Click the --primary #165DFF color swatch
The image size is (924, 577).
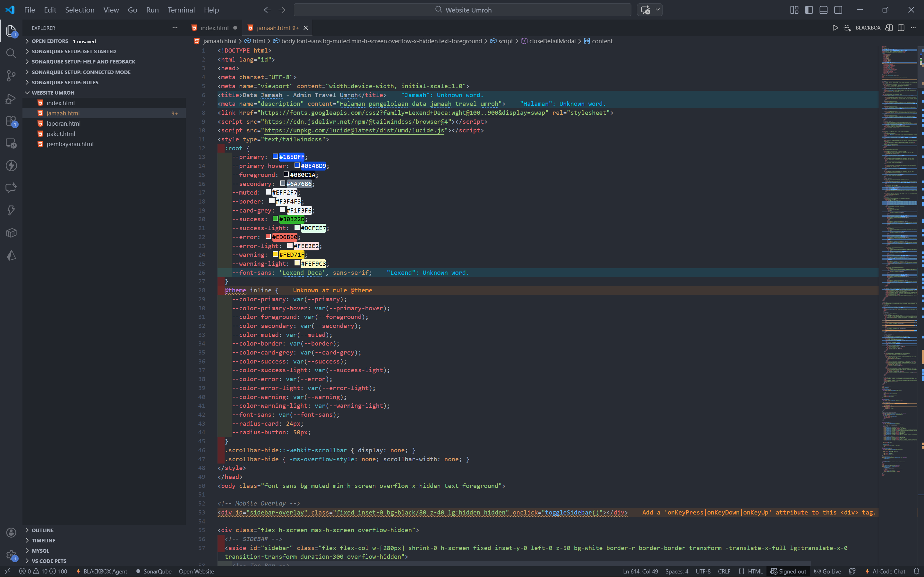pyautogui.click(x=275, y=156)
